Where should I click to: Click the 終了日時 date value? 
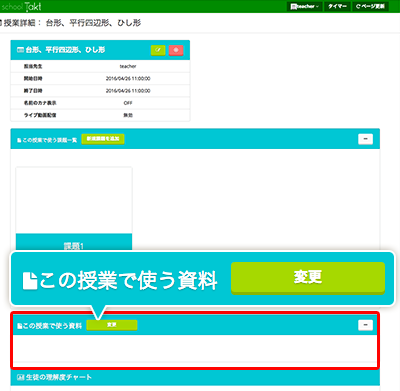click(128, 91)
